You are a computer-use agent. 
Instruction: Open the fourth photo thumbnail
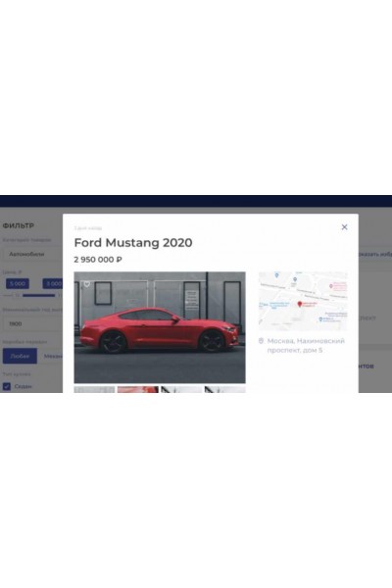point(225,390)
